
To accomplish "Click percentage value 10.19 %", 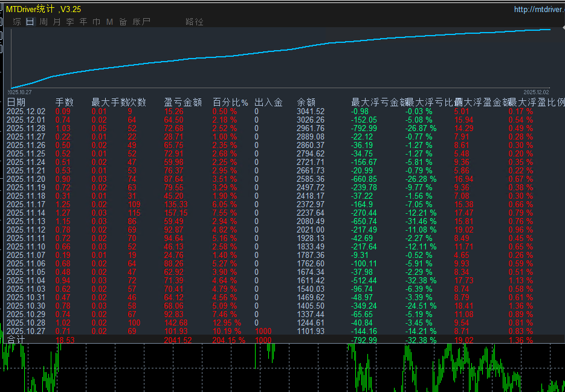I will [227, 331].
